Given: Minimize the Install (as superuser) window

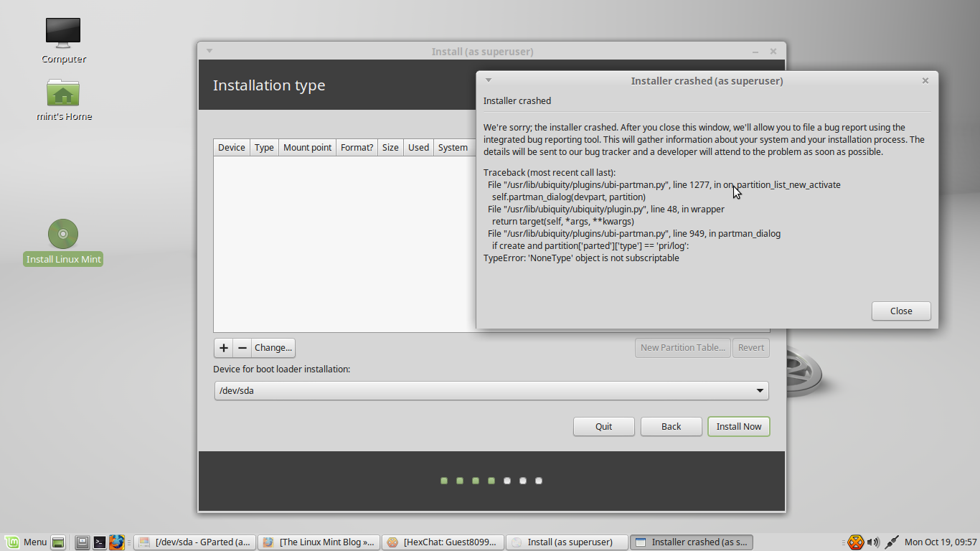Looking at the screenshot, I should pyautogui.click(x=755, y=52).
